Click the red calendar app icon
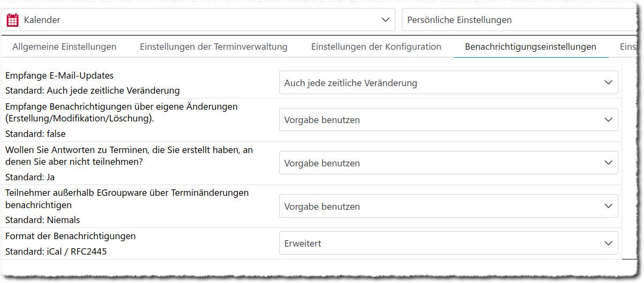The width and height of the screenshot is (644, 283). 12,20
